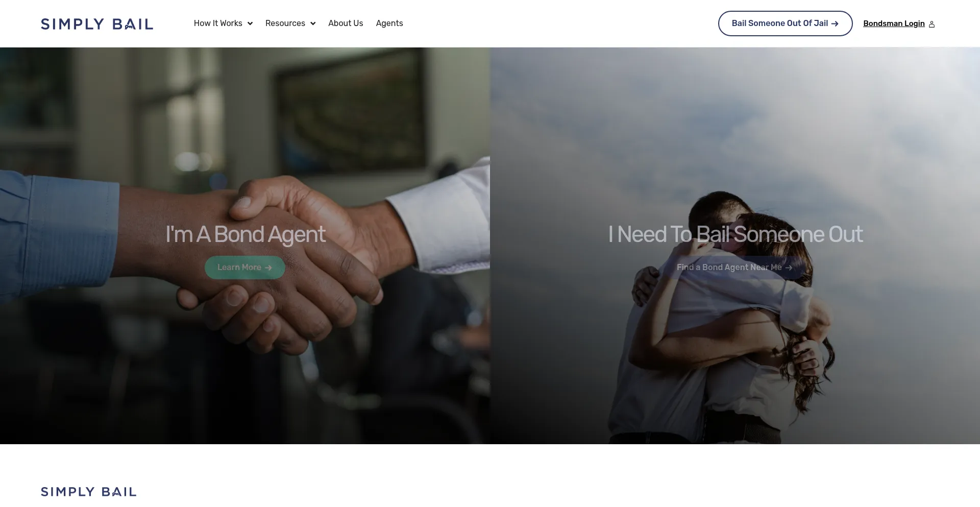Click the user icon beside Bondsman Login
Screen dimensions: 980x507
[932, 24]
